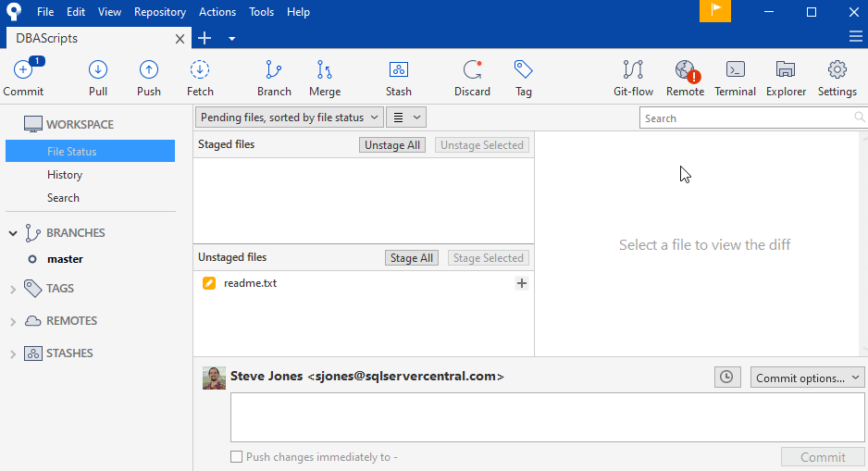Open the pending files sort dropdown
The height and width of the screenshot is (471, 868).
(x=290, y=118)
